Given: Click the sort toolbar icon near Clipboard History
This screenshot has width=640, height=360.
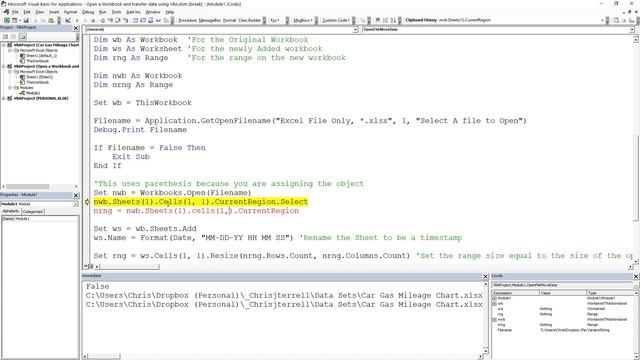Looking at the screenshot, I should coord(393,20).
